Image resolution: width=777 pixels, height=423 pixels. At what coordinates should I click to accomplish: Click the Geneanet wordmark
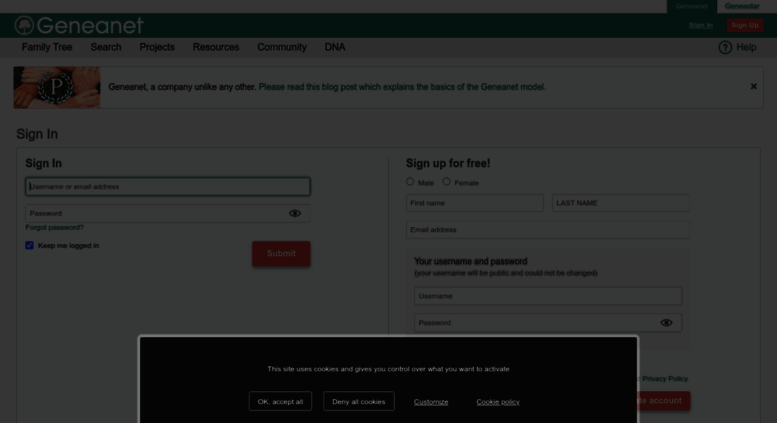click(90, 25)
